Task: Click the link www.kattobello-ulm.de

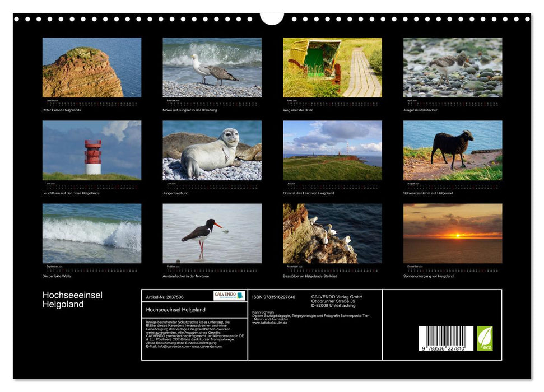Action: click(269, 322)
